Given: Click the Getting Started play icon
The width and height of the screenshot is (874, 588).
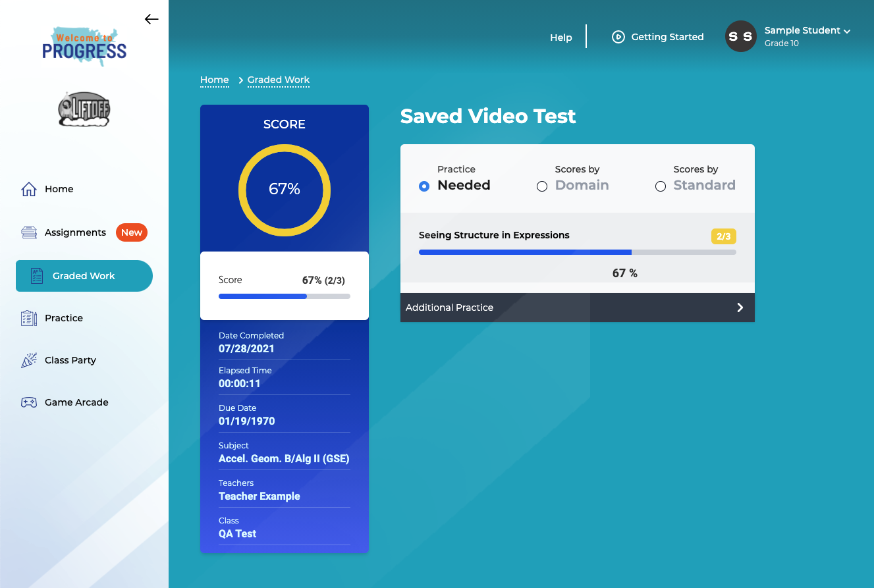Looking at the screenshot, I should [618, 36].
